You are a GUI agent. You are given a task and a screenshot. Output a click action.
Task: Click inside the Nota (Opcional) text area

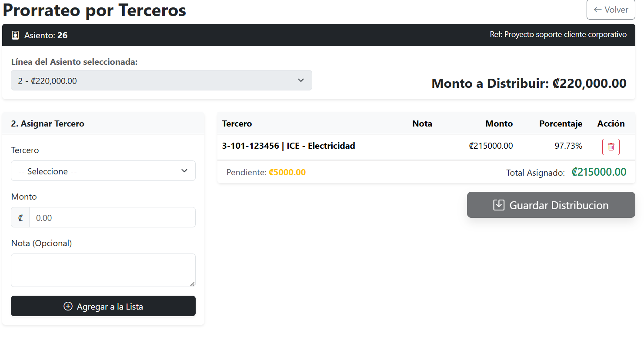click(x=103, y=270)
